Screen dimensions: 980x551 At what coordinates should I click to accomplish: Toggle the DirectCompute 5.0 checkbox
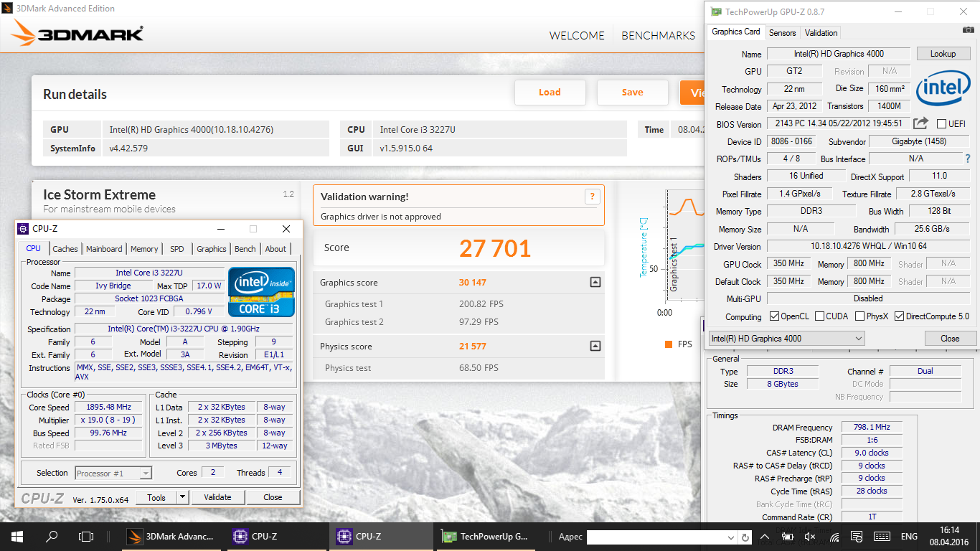pos(899,316)
